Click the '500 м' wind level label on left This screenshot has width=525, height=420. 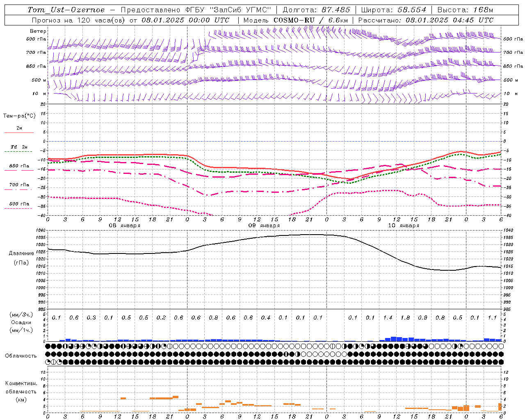pyautogui.click(x=39, y=80)
